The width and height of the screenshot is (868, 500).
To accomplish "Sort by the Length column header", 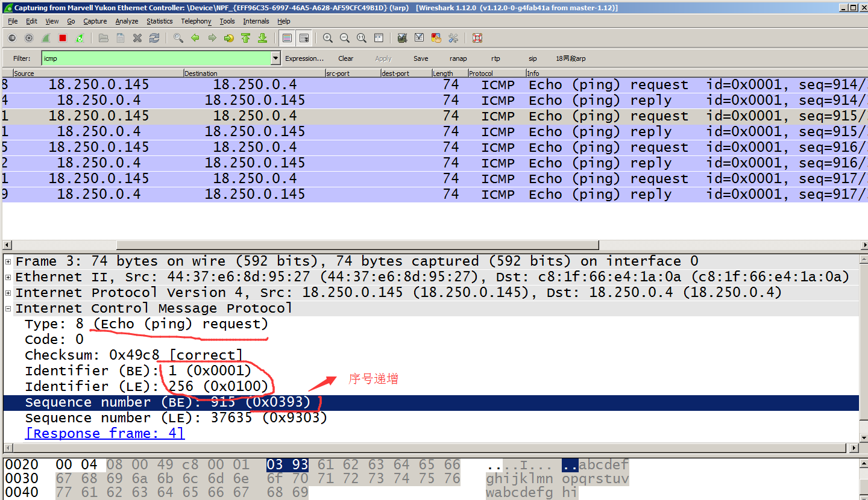I will (x=449, y=73).
